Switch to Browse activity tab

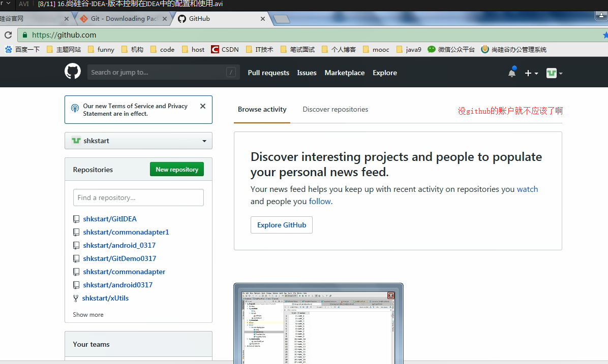(262, 109)
